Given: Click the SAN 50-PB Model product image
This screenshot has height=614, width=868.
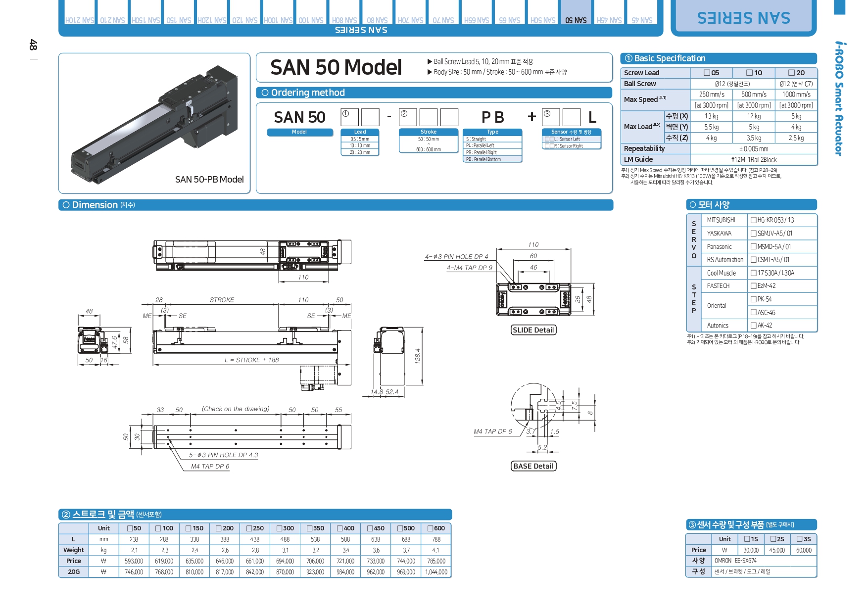Looking at the screenshot, I should pos(154,123).
